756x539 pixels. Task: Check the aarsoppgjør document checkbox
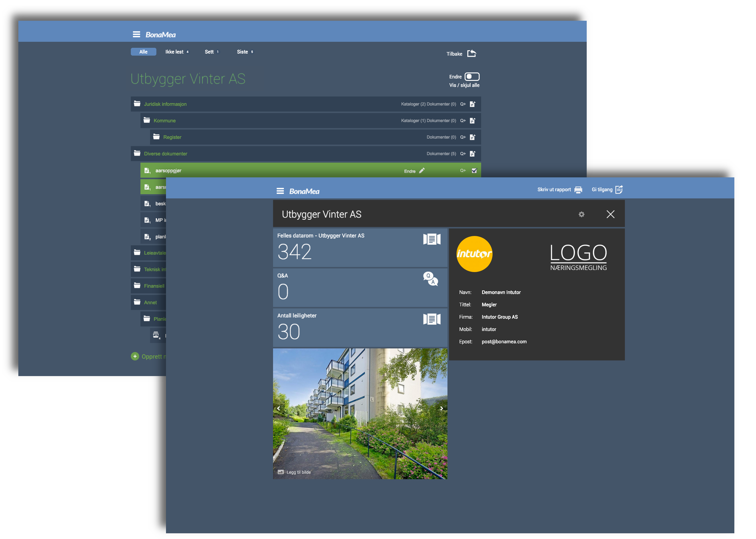474,170
